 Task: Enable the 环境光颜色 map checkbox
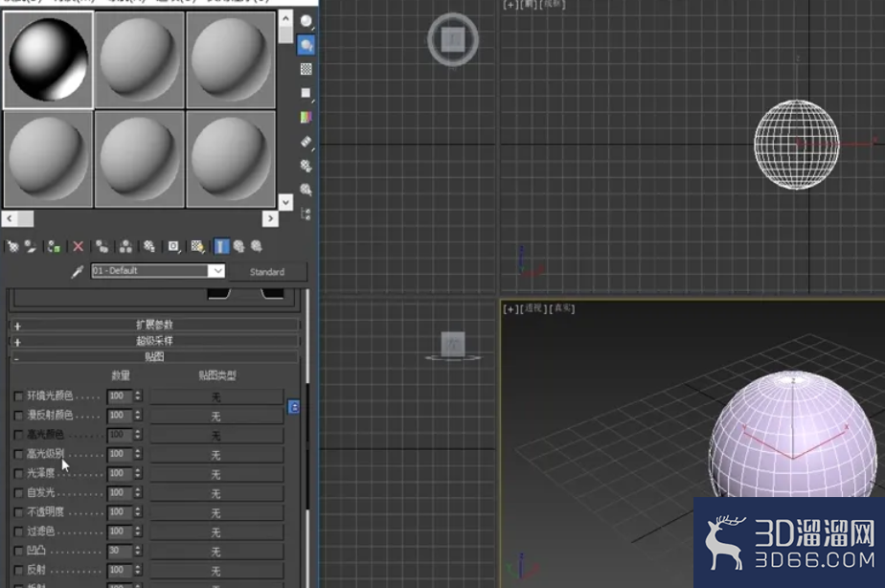[18, 396]
